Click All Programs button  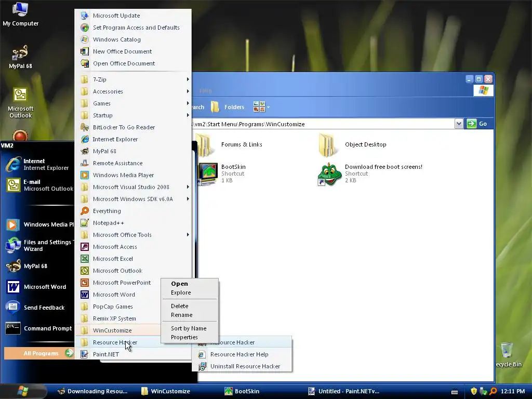(39, 353)
